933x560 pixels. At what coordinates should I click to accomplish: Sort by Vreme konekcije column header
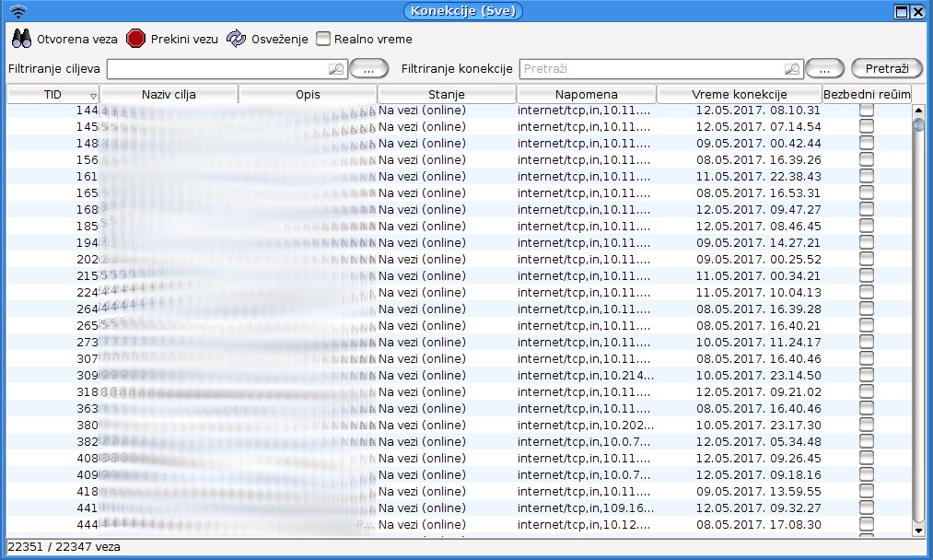pyautogui.click(x=739, y=95)
